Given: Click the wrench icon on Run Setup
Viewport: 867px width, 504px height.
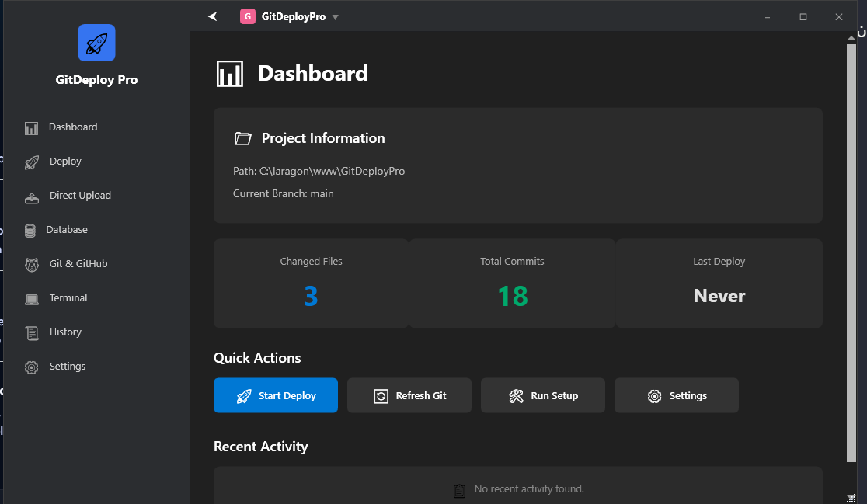Looking at the screenshot, I should pyautogui.click(x=515, y=395).
